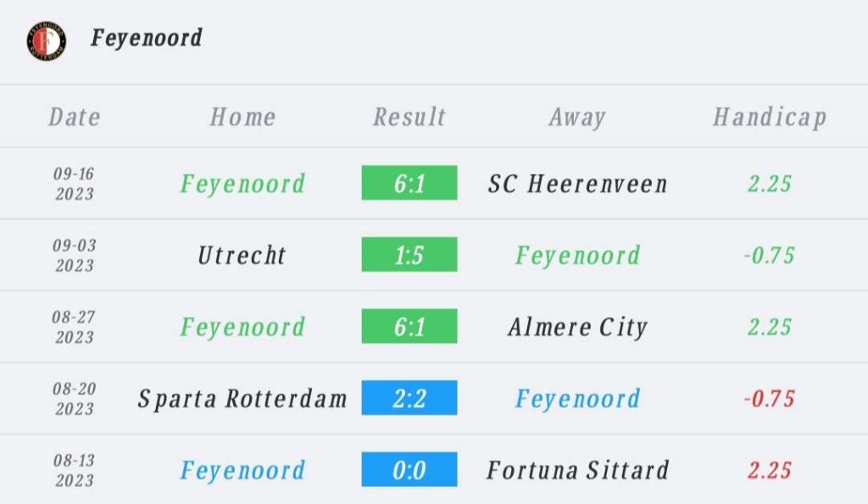Select Almere City team name
This screenshot has width=868, height=504.
tap(577, 328)
